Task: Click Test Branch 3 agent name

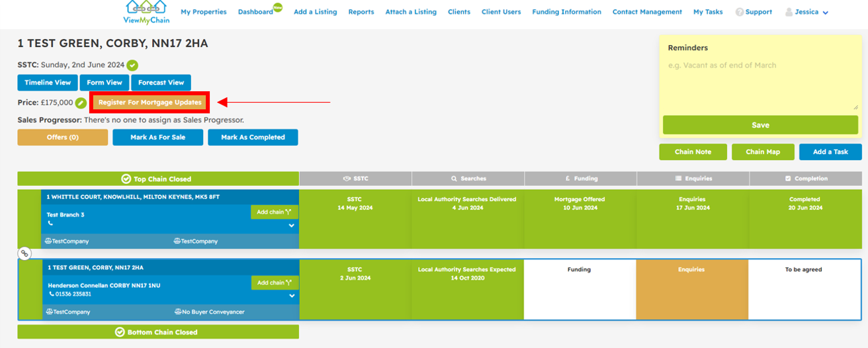Action: click(65, 215)
